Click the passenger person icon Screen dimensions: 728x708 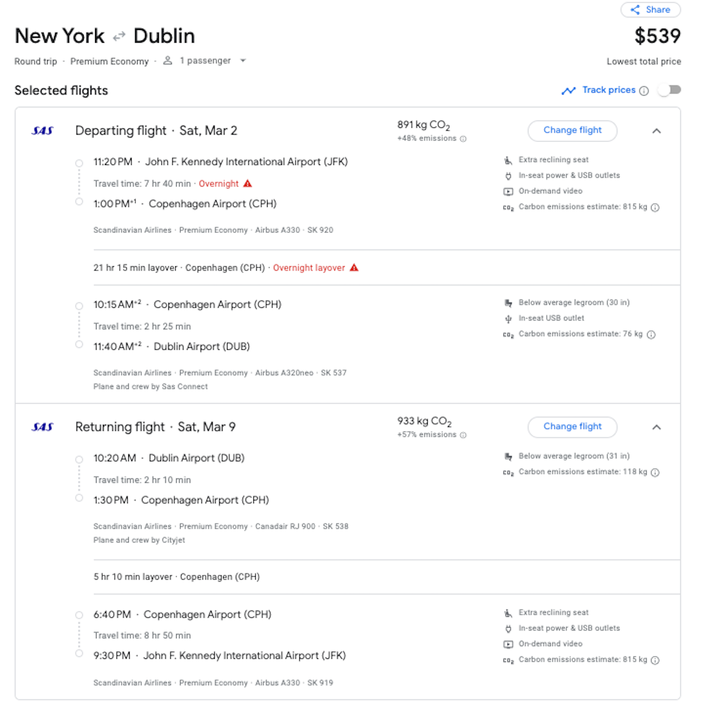167,61
